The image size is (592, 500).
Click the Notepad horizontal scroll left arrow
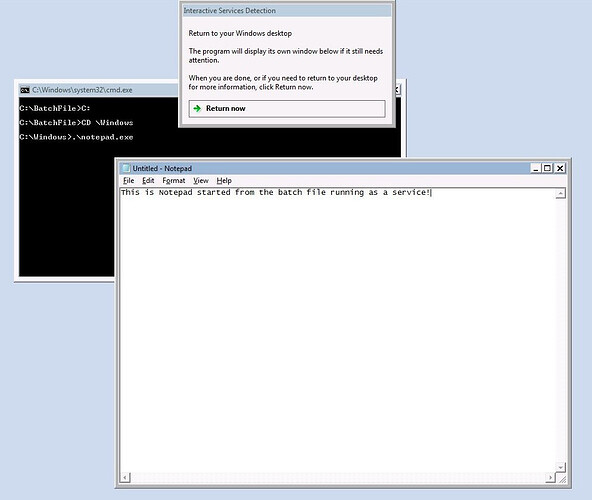pyautogui.click(x=125, y=478)
